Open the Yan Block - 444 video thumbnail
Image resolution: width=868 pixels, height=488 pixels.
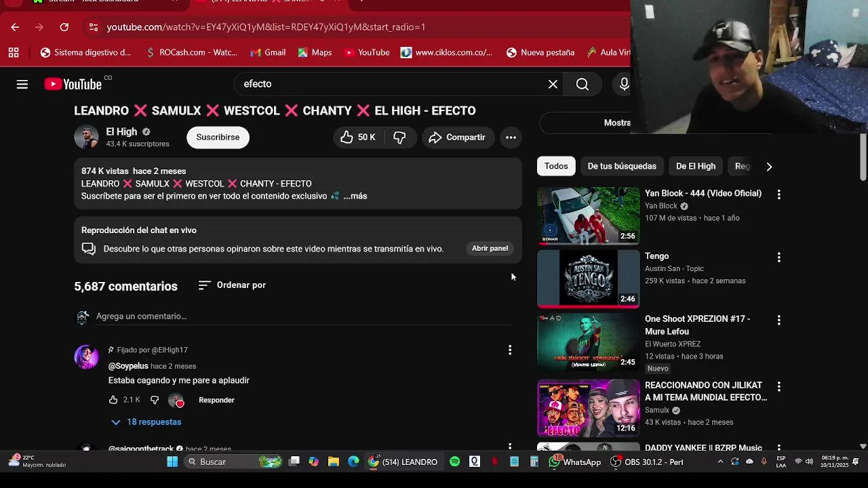click(588, 216)
